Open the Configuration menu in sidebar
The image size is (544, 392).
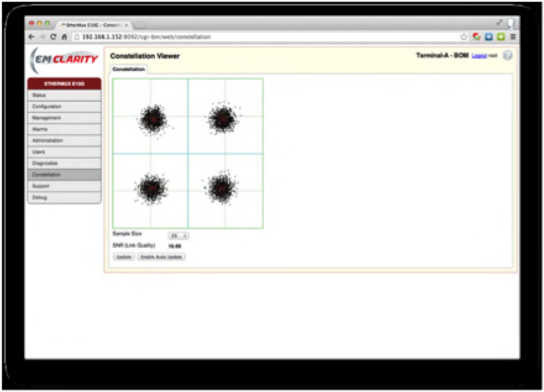[64, 107]
